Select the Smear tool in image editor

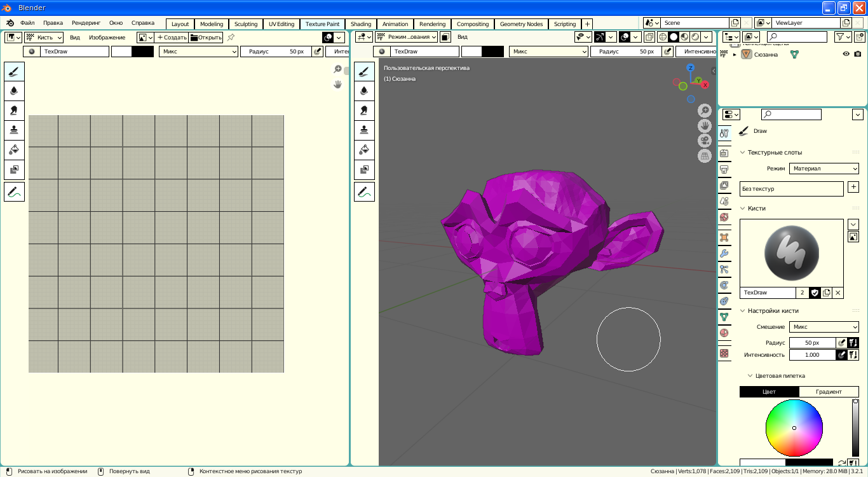click(x=14, y=111)
